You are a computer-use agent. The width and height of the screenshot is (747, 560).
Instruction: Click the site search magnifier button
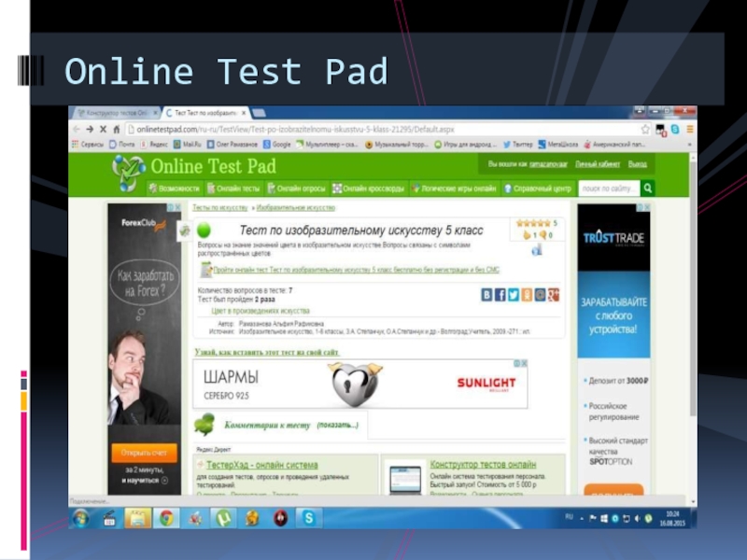[x=648, y=189]
